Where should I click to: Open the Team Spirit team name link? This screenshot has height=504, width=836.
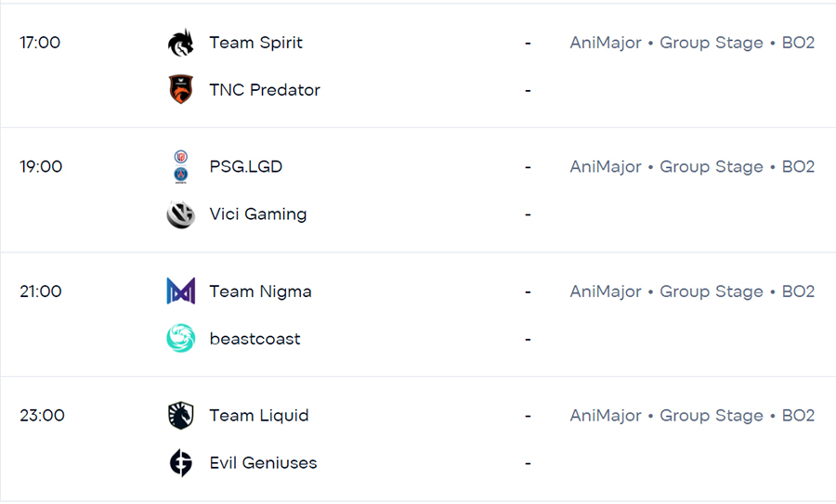[x=256, y=43]
